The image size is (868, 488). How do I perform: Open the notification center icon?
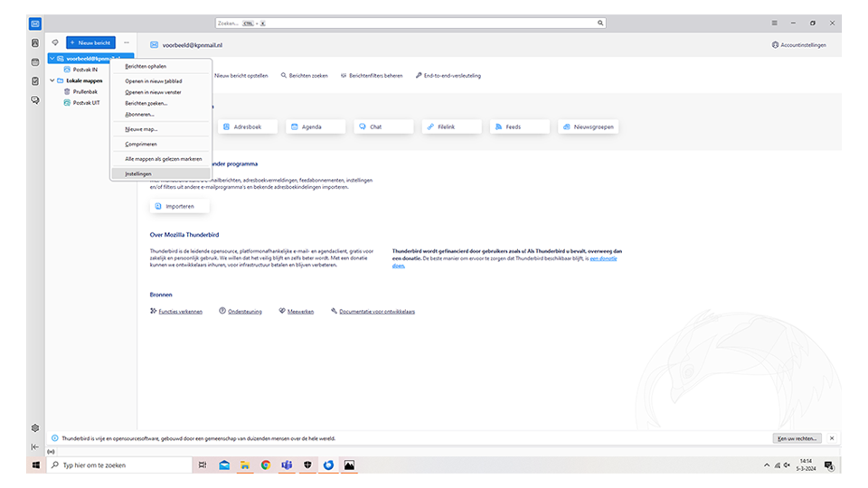[829, 465]
